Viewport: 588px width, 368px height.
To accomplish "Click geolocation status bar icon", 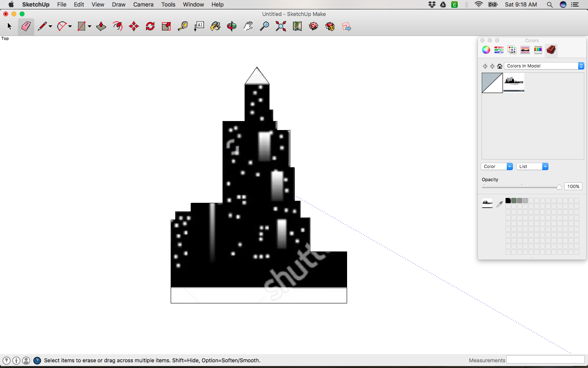I will [7, 360].
